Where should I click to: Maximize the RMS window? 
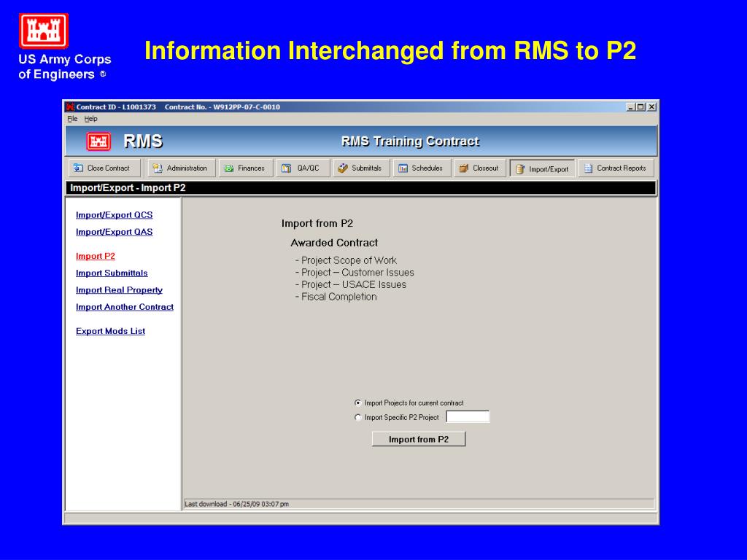pos(640,107)
